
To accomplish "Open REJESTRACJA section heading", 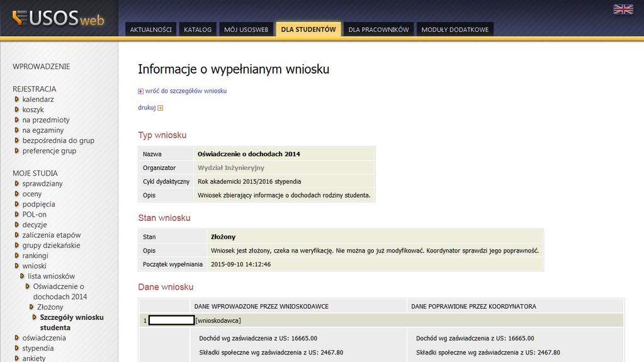I will point(35,89).
